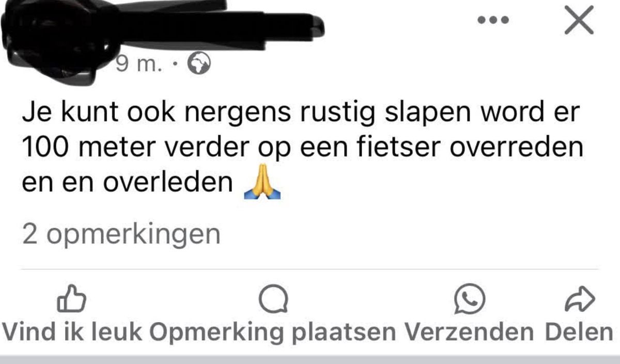Dismiss the post with the X
Screen dimensions: 620x364
[578, 20]
